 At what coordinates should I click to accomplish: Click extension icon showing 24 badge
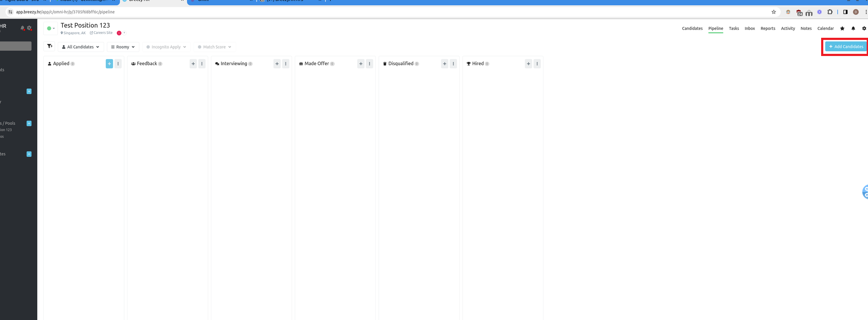point(799,13)
